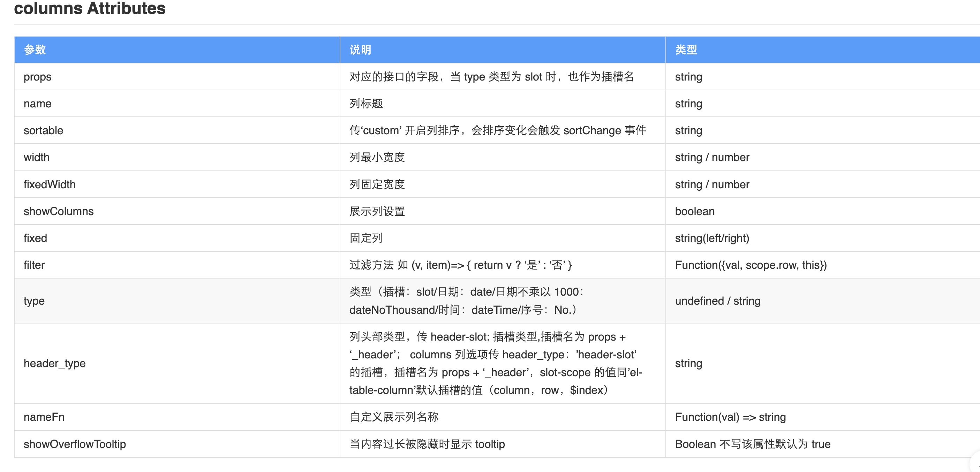Click the filter description with return v

461,265
